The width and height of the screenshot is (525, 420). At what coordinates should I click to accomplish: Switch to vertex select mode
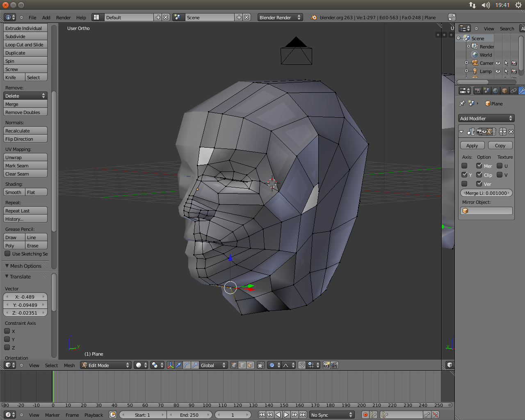tap(234, 365)
